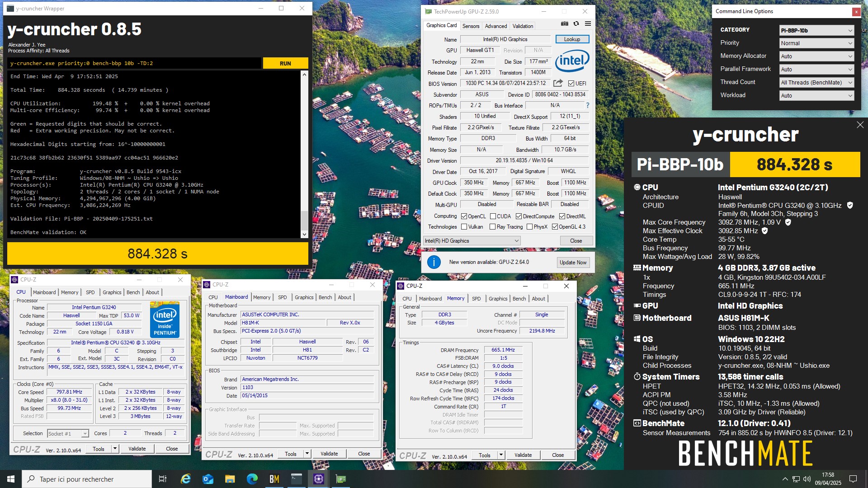Click the OS Windows icon in BenchMate panel
This screenshot has height=488, width=868.
point(637,339)
